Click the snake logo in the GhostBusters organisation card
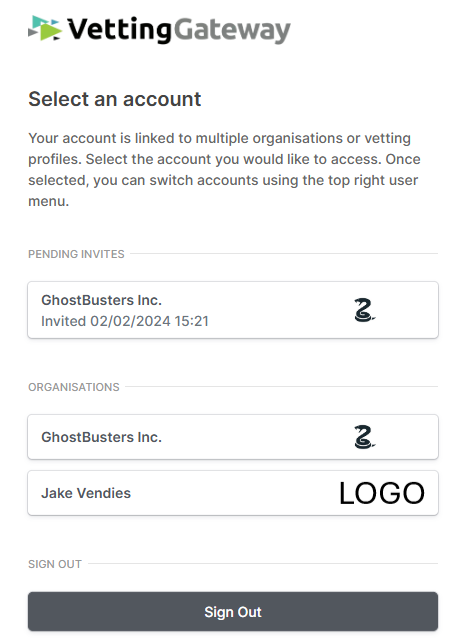This screenshot has height=642, width=465. (x=365, y=437)
